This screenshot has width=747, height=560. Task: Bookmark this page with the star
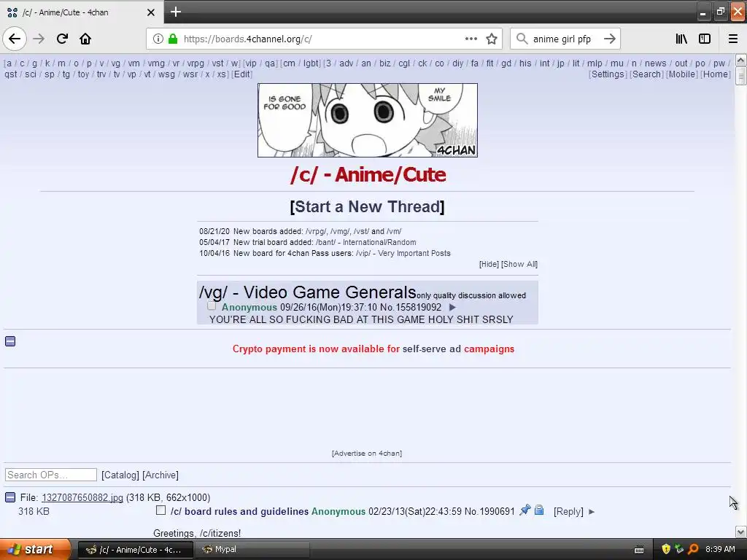click(492, 39)
